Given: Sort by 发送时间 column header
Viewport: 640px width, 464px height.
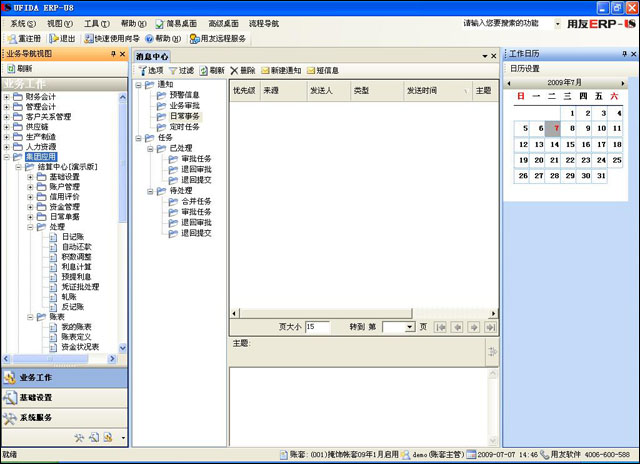Looking at the screenshot, I should coord(437,91).
